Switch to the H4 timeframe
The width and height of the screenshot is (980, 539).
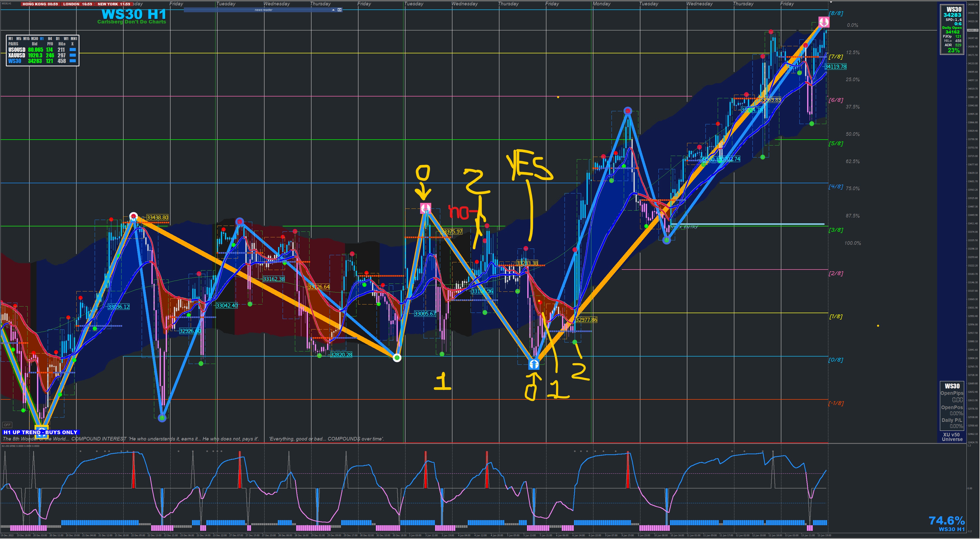click(50, 39)
